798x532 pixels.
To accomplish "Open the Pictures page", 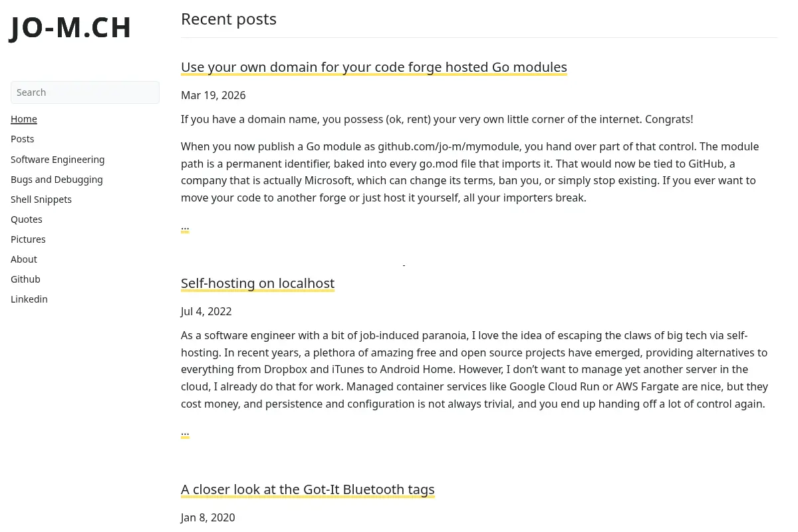I will 28,239.
